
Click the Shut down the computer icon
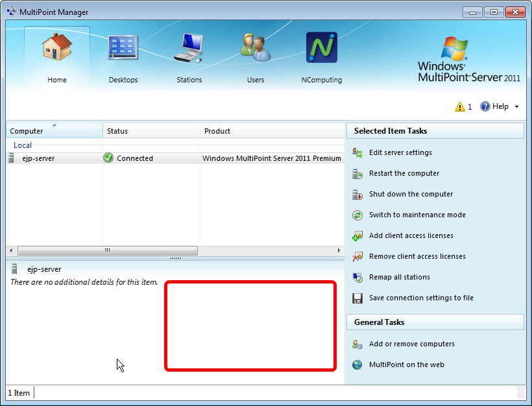click(357, 195)
